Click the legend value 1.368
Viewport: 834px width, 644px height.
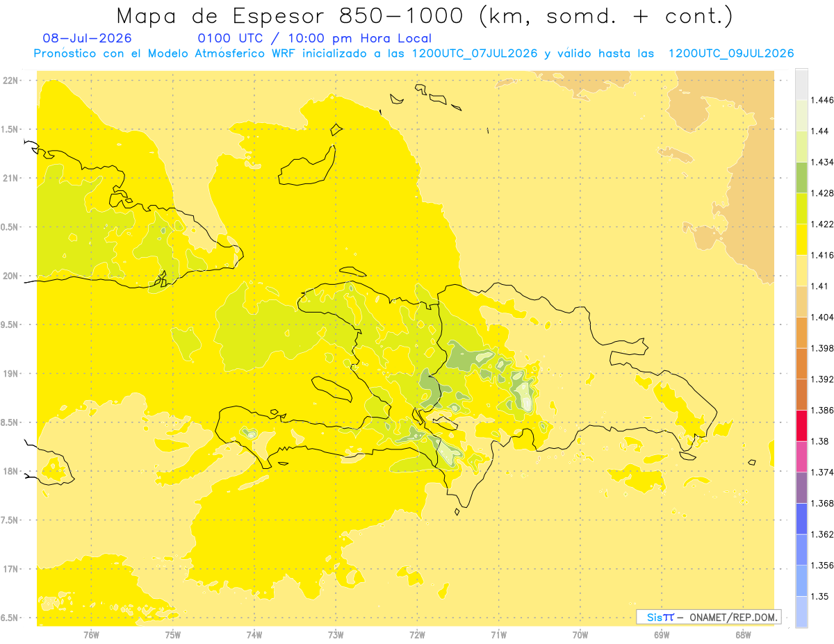click(x=822, y=504)
